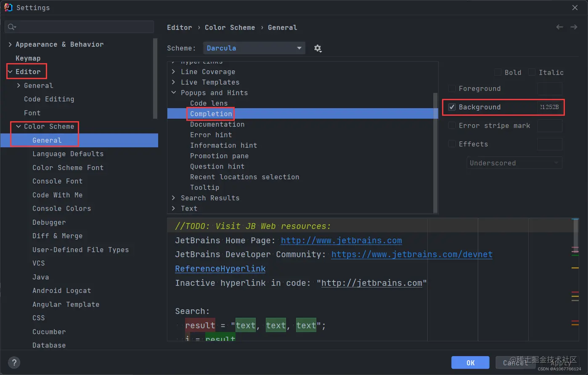This screenshot has width=588, height=375.
Task: Click the jetbrains.com home page link in preview
Action: point(341,240)
